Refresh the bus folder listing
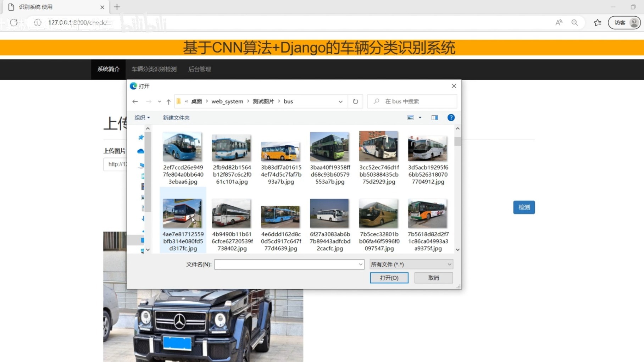644x362 pixels. coord(355,101)
